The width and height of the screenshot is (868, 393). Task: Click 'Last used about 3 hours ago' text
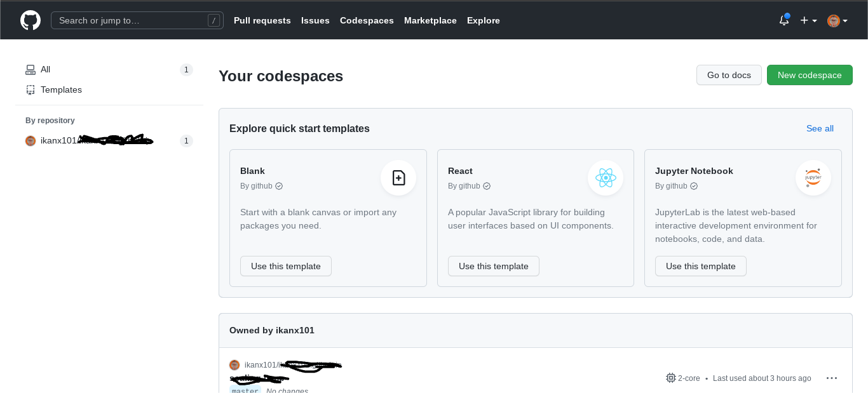point(762,378)
